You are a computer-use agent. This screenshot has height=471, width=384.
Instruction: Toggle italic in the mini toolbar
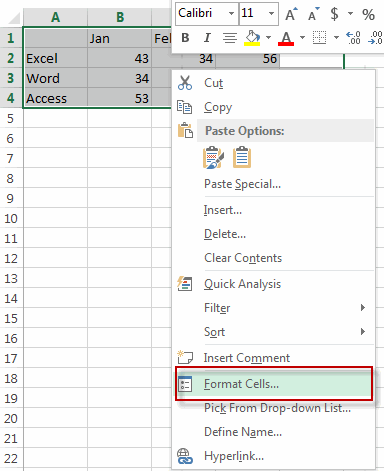click(x=207, y=38)
